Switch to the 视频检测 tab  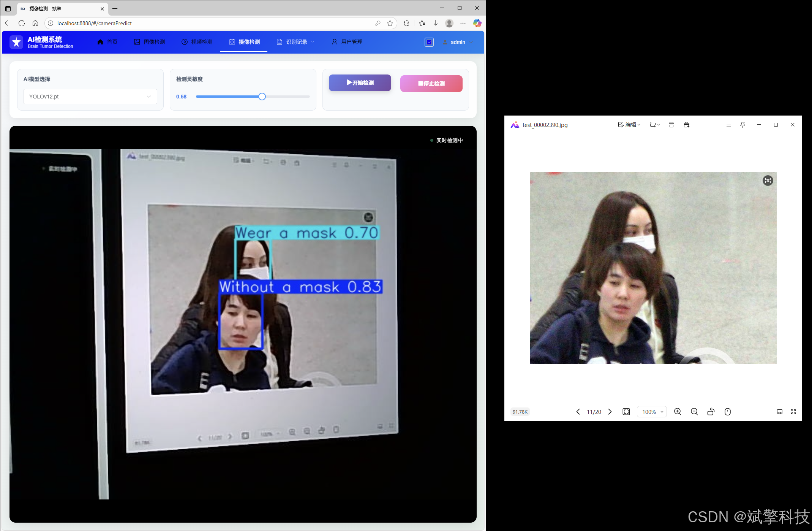(197, 42)
